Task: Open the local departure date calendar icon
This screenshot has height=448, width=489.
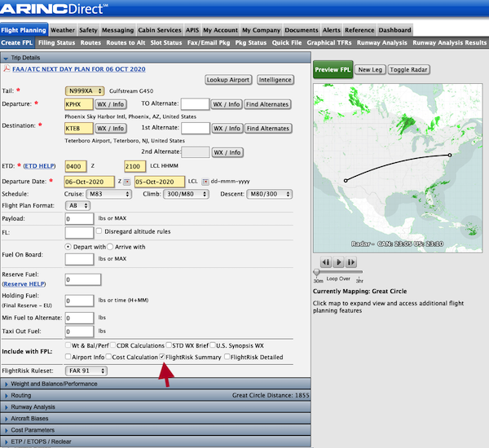Action: (x=205, y=181)
